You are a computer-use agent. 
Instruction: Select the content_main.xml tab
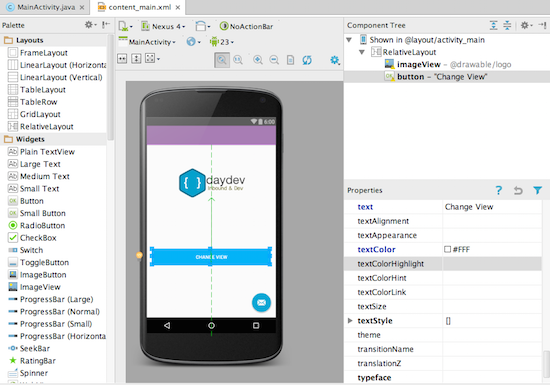coord(139,7)
